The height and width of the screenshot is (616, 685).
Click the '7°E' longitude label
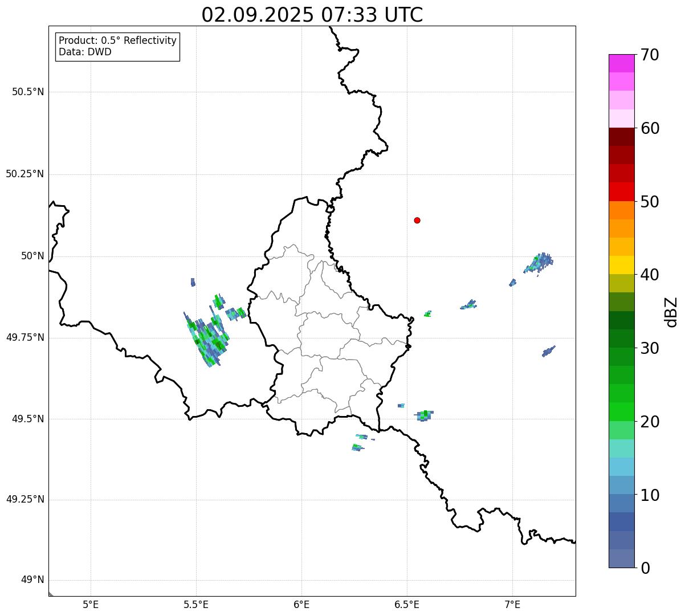point(512,604)
